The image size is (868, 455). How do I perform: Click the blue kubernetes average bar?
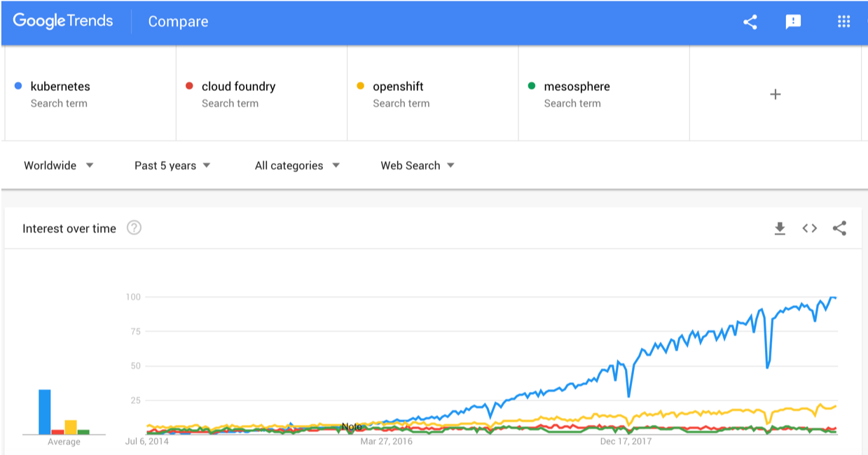(x=45, y=412)
